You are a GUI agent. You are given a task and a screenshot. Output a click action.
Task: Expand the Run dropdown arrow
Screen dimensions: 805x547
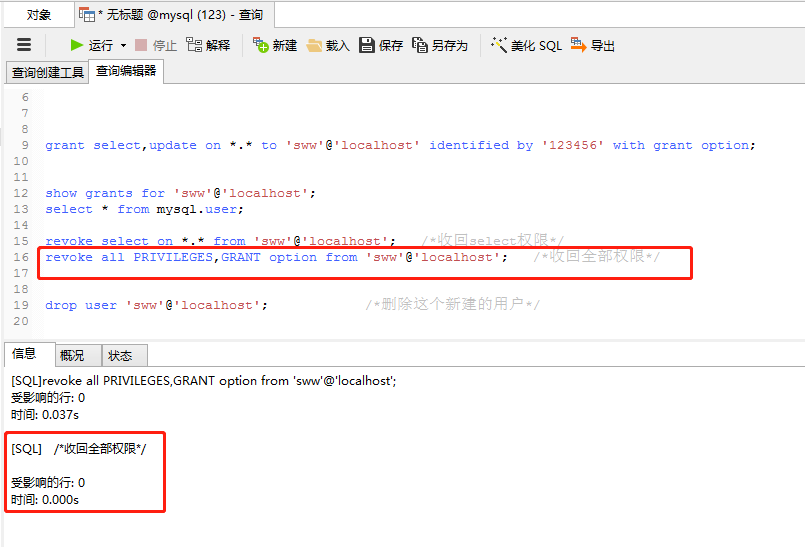coord(123,45)
